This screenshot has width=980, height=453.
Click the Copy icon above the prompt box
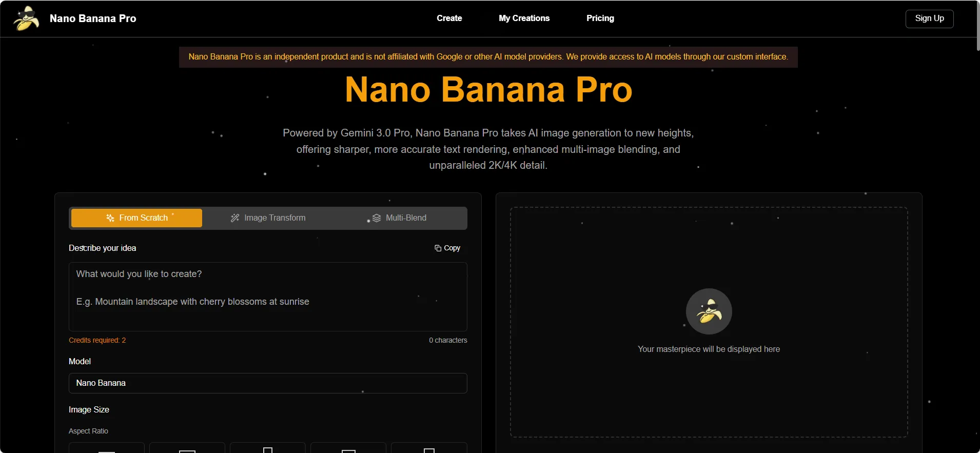[x=438, y=248]
